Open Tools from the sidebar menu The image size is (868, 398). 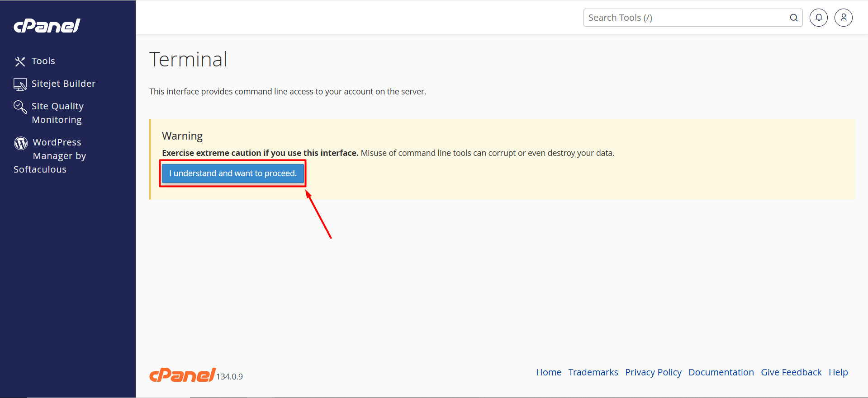(43, 61)
